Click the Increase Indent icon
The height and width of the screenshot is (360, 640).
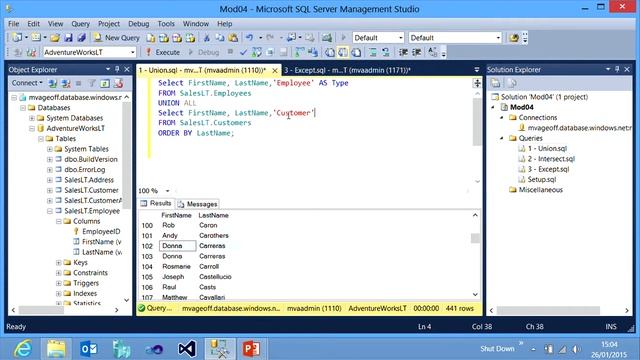pyautogui.click(x=416, y=52)
